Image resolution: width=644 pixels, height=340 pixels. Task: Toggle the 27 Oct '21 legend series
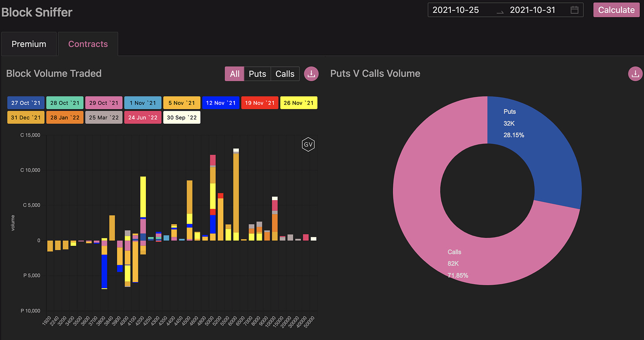tap(26, 103)
